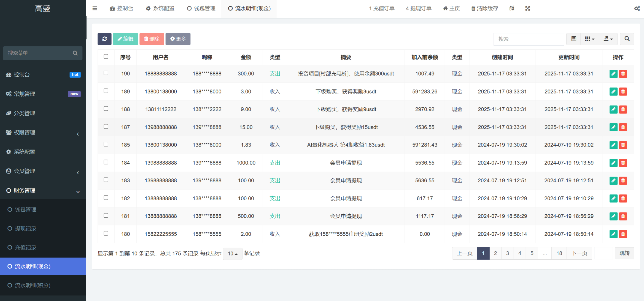
Task: Open the settings gears icon at top right
Action: (637, 8)
